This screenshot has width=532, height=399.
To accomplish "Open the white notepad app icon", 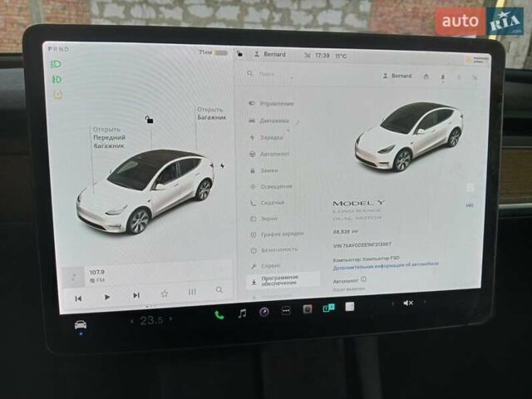I will [x=350, y=307].
